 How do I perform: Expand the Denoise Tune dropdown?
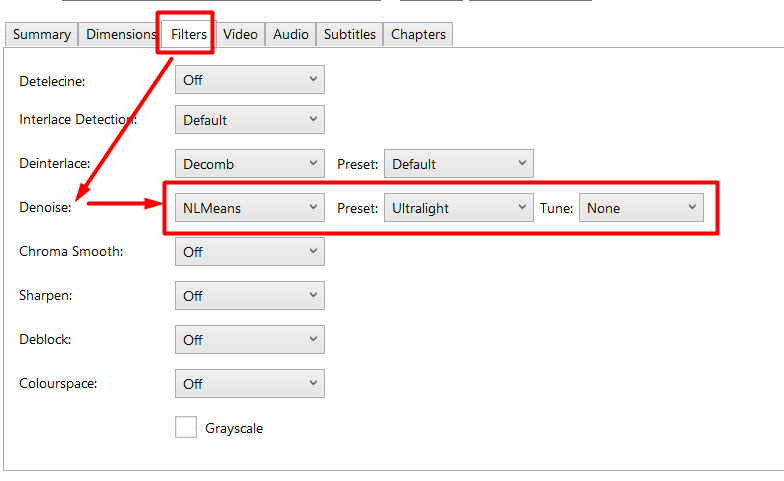pyautogui.click(x=641, y=208)
